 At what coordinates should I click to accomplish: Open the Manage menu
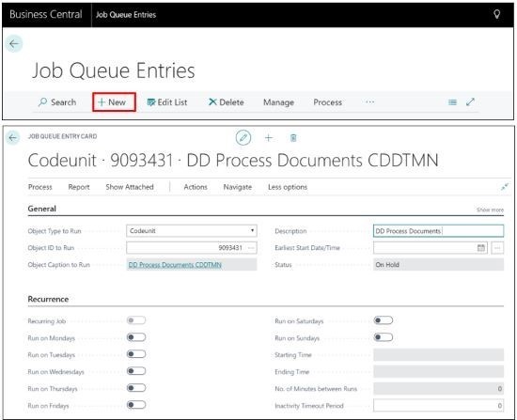[278, 102]
